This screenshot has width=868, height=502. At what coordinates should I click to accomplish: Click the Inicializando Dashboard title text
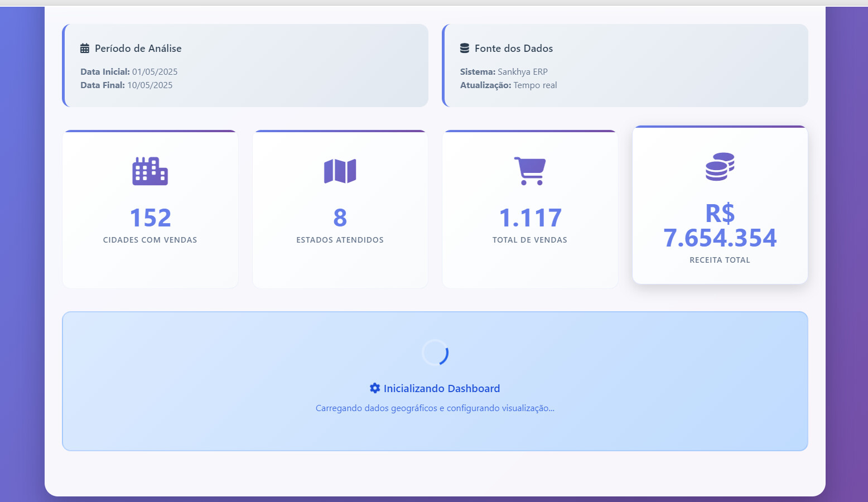point(441,388)
